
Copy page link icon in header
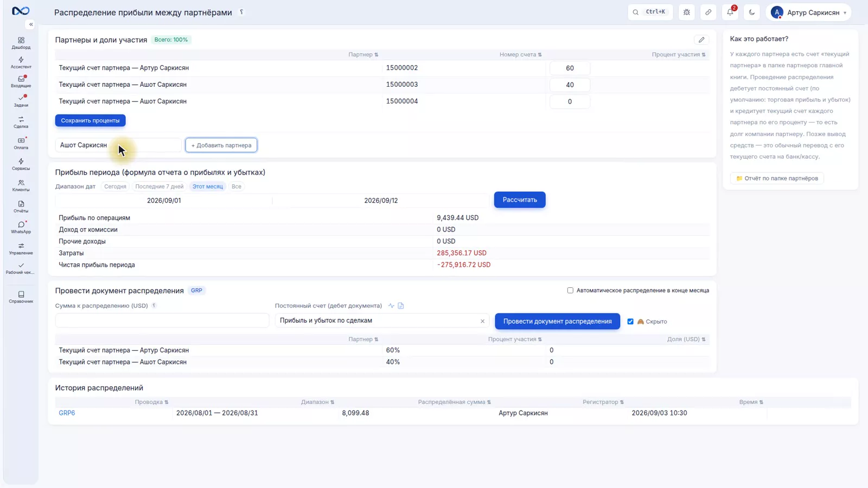709,12
